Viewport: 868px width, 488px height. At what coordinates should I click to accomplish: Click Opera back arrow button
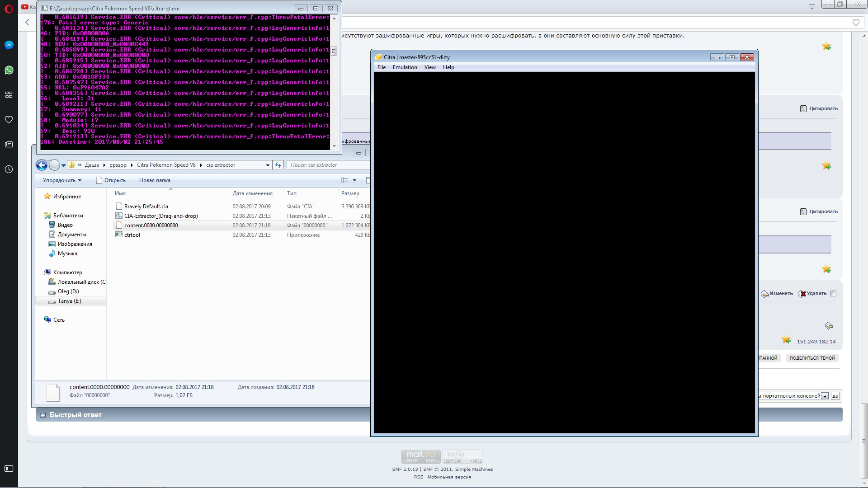[27, 22]
